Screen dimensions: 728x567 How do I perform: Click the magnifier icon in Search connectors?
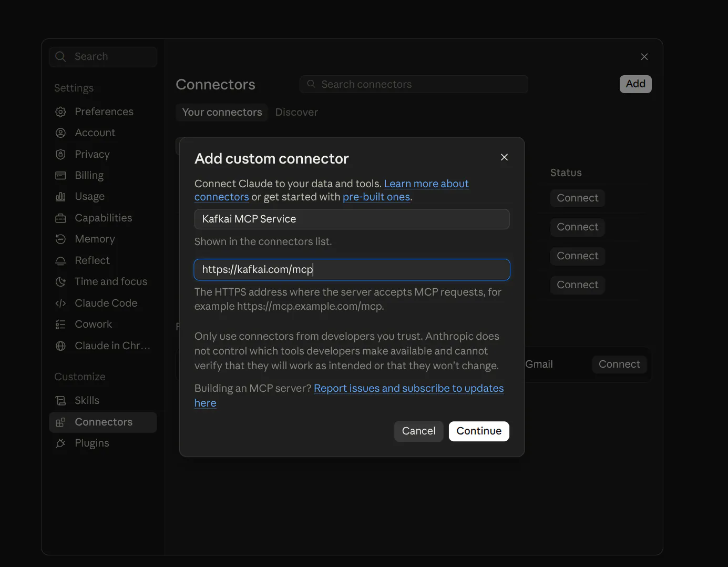311,84
